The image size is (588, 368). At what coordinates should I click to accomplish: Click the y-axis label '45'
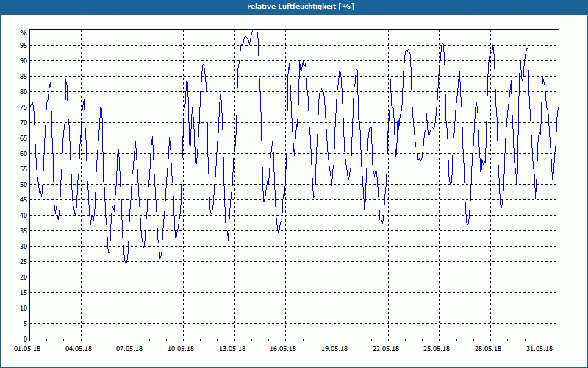(x=24, y=199)
